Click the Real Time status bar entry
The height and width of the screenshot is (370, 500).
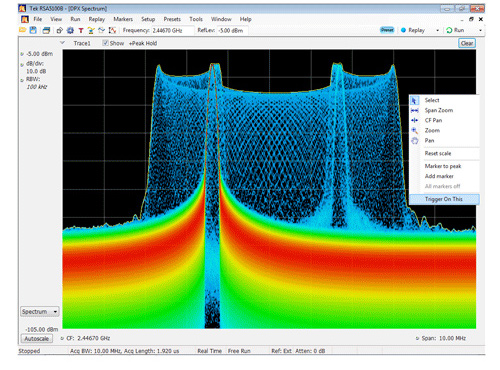tap(210, 351)
